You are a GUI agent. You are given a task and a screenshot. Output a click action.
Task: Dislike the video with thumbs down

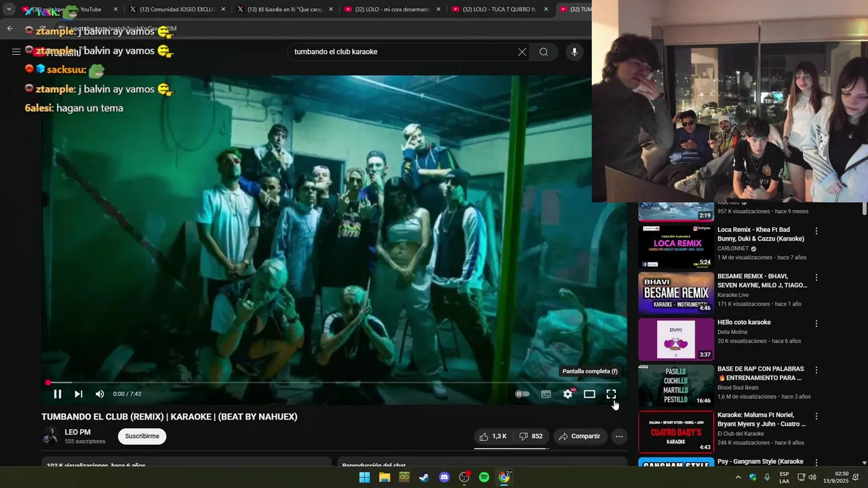pos(531,436)
